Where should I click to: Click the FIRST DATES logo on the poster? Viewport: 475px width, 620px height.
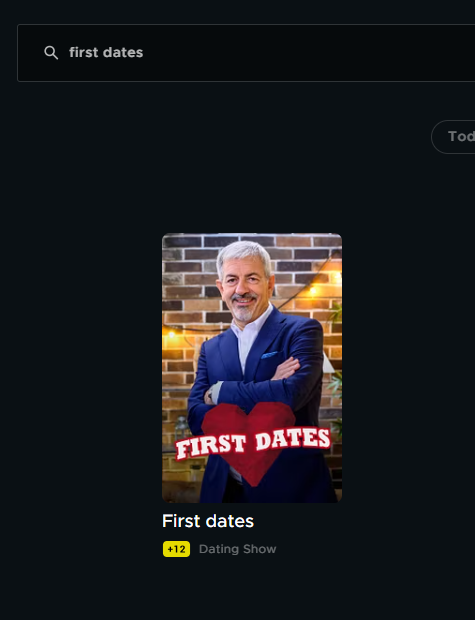(253, 445)
